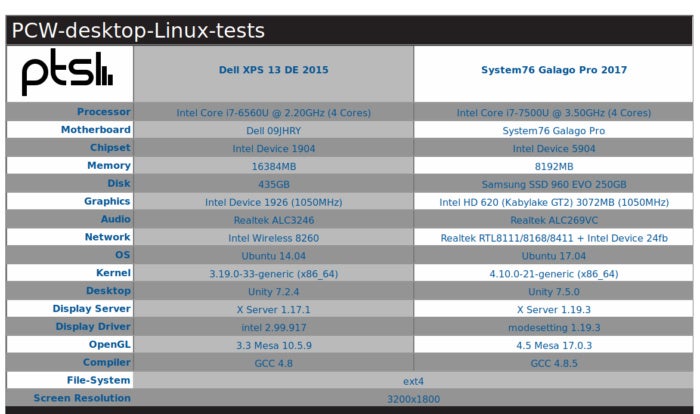Click the File-System row label
This screenshot has height=414, width=700.
pos(98,380)
